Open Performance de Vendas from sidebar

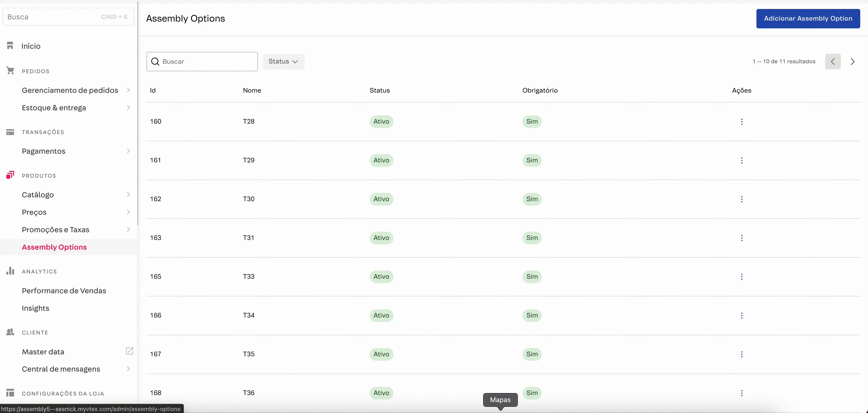64,290
